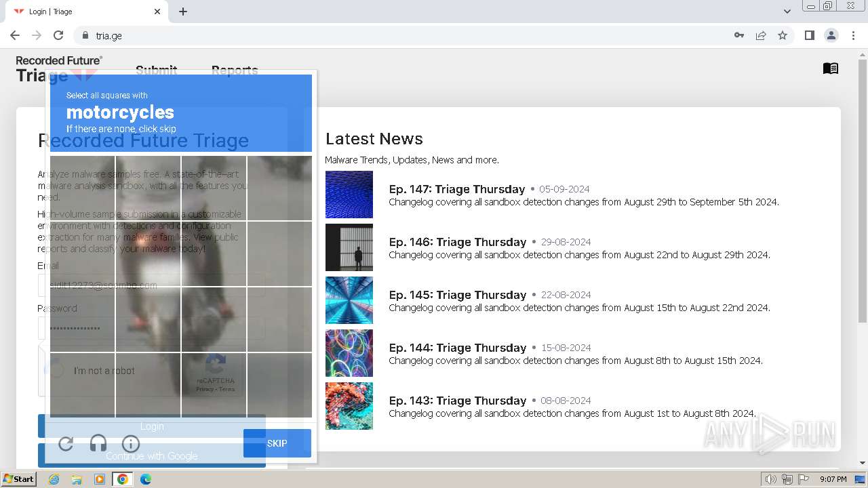This screenshot has width=868, height=488.
Task: Click the Ep. 143 coral thumbnail
Action: (349, 406)
